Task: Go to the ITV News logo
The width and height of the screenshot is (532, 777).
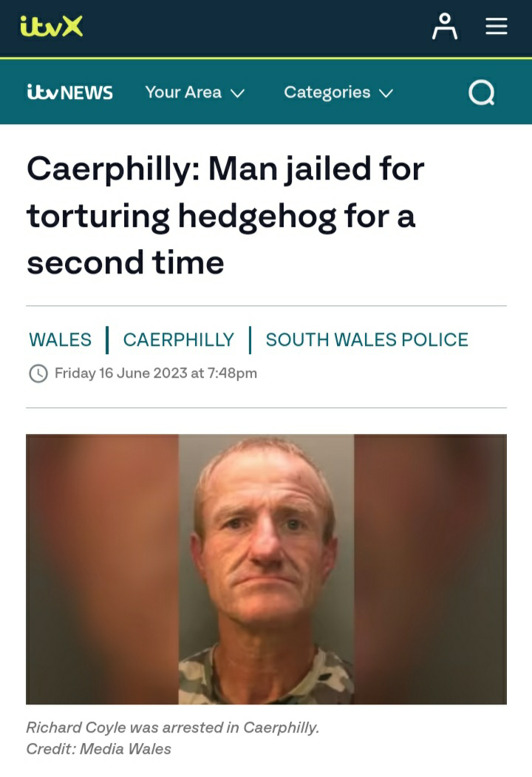Action: [70, 92]
